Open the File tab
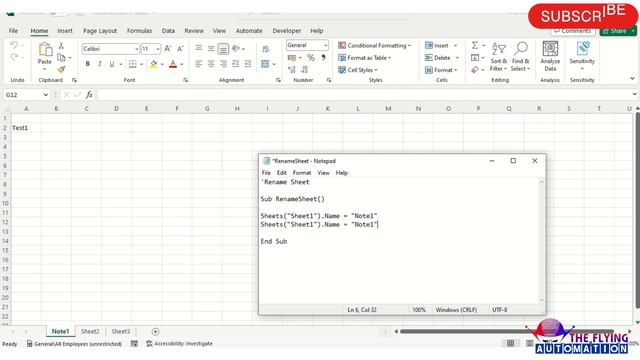Image resolution: width=640 pixels, height=360 pixels. [13, 31]
